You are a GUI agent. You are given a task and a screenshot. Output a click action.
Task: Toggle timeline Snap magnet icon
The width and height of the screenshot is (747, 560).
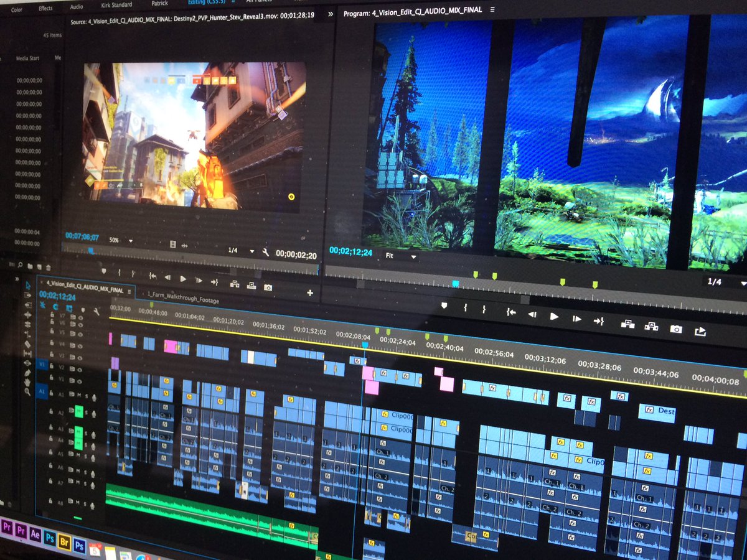[x=55, y=307]
